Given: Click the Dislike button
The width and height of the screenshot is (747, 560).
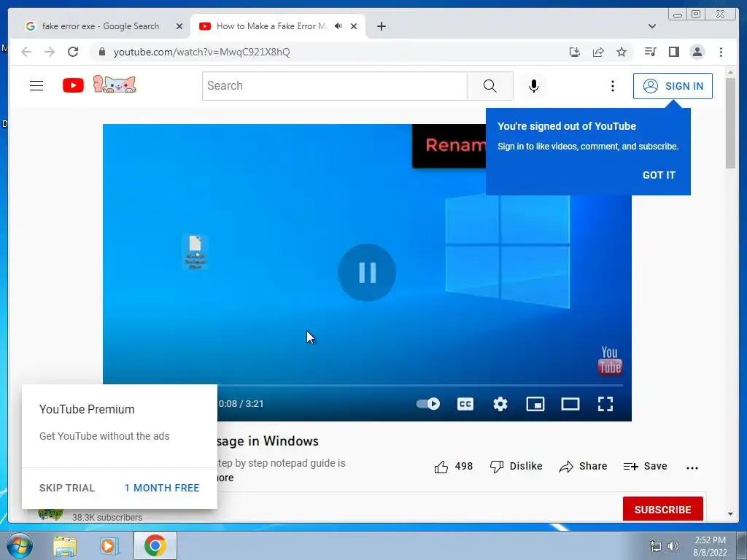Looking at the screenshot, I should (516, 466).
